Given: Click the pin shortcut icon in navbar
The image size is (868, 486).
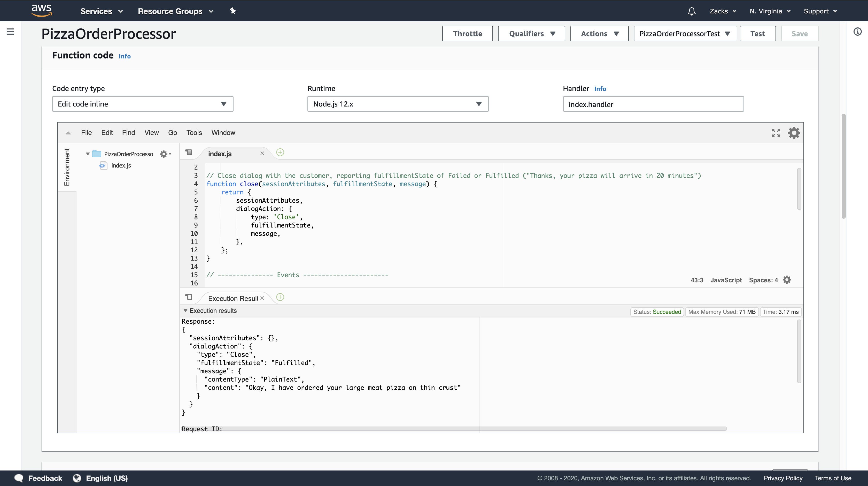Looking at the screenshot, I should pos(233,11).
